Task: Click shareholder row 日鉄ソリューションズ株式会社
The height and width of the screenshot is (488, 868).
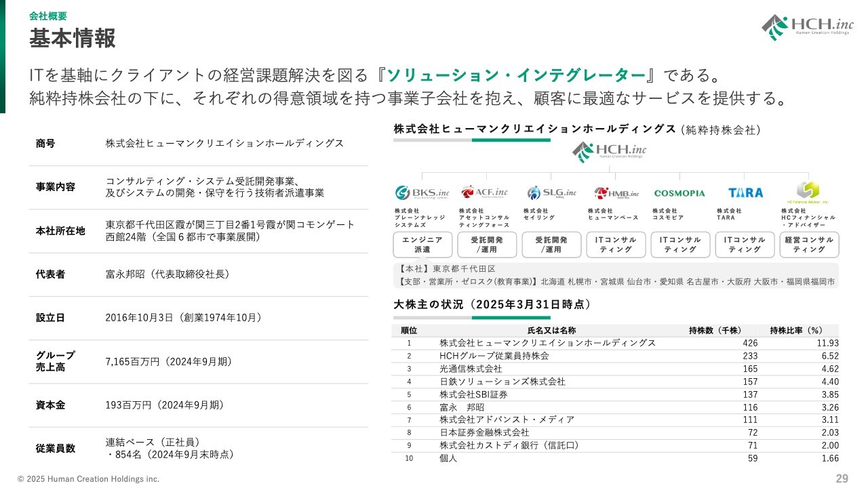Action: [x=615, y=382]
